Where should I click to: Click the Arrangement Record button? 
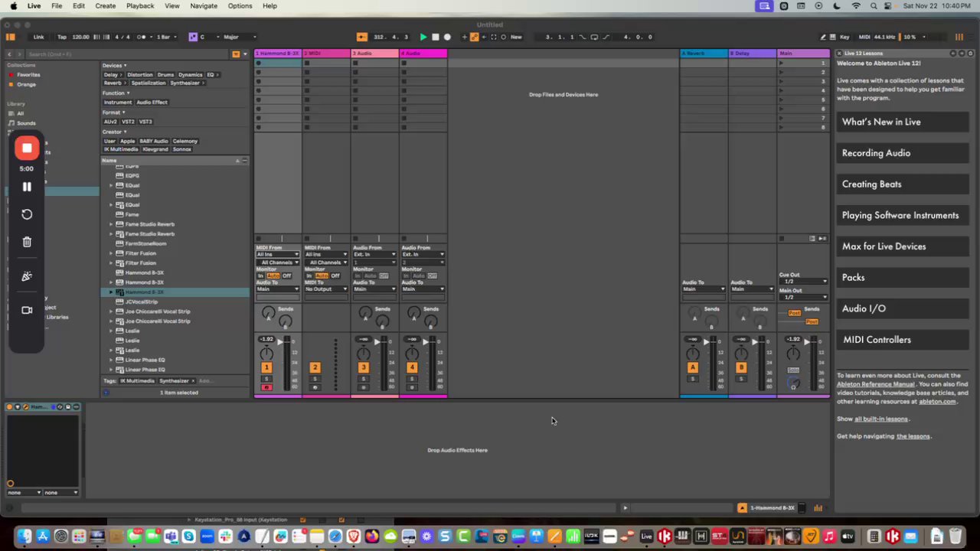[x=447, y=37]
